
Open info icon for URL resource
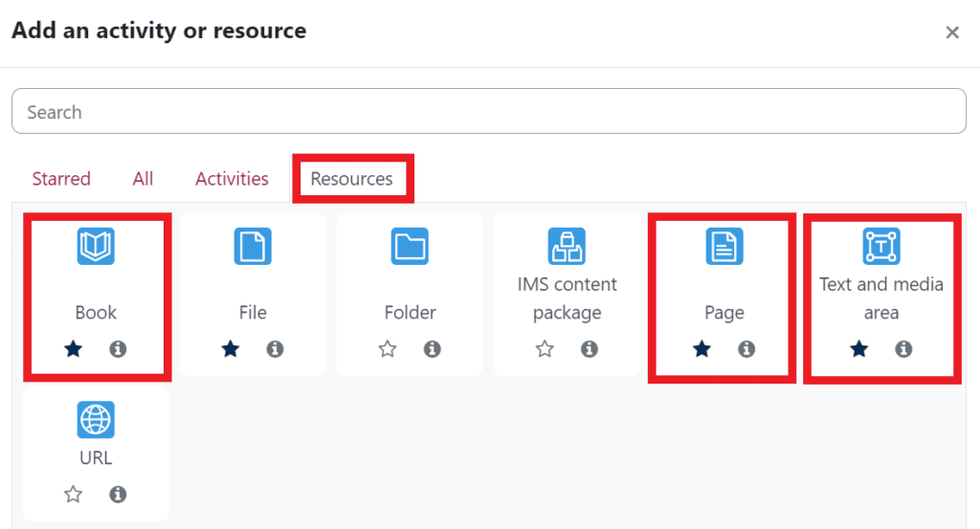(x=119, y=495)
